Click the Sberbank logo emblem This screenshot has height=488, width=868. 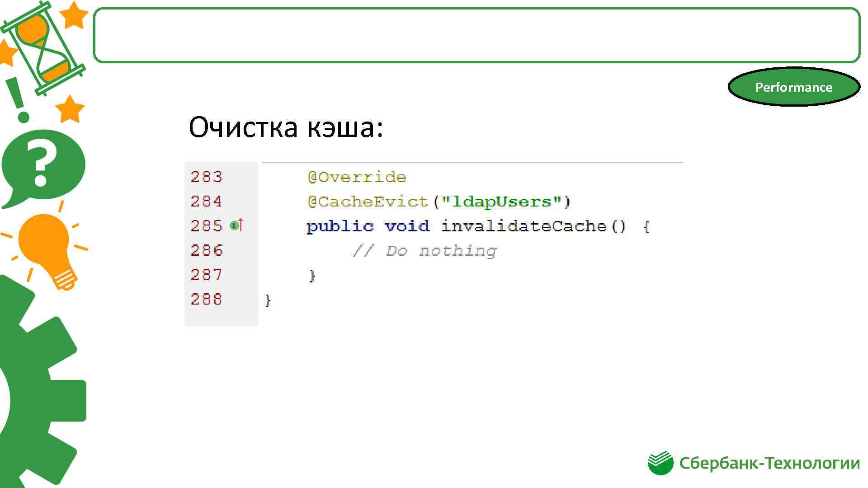click(660, 463)
